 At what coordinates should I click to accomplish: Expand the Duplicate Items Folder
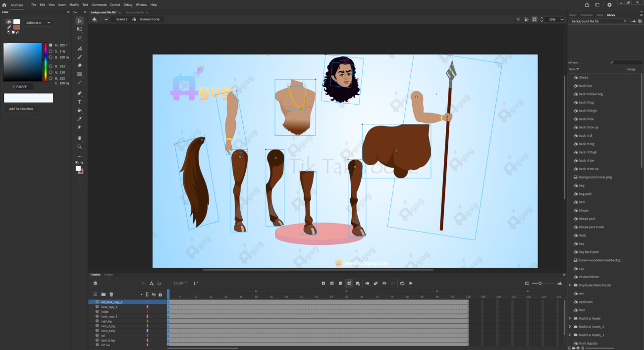570,285
